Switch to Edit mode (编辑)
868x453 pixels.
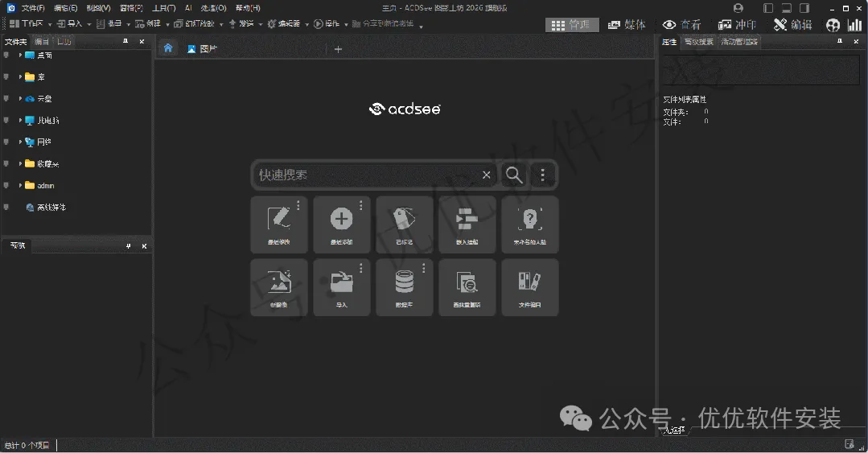tap(792, 25)
